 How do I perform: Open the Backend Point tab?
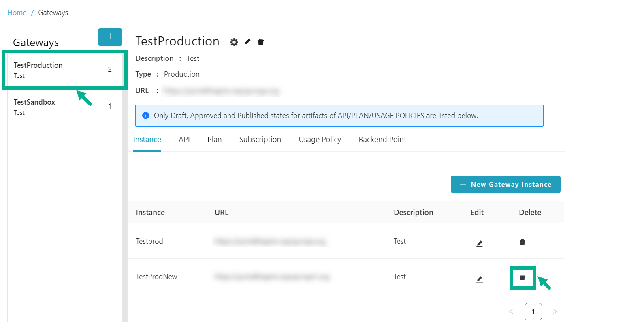pyautogui.click(x=382, y=140)
